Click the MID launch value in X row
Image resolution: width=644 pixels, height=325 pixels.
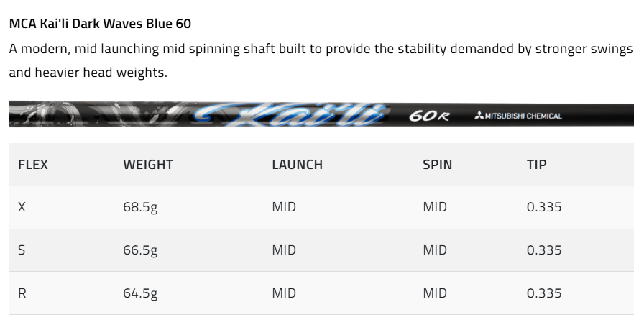coord(284,207)
